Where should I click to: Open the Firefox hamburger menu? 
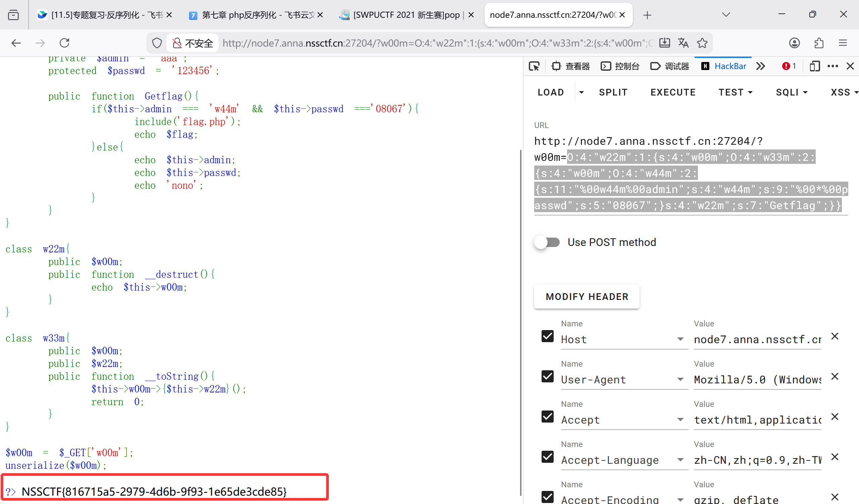[843, 43]
